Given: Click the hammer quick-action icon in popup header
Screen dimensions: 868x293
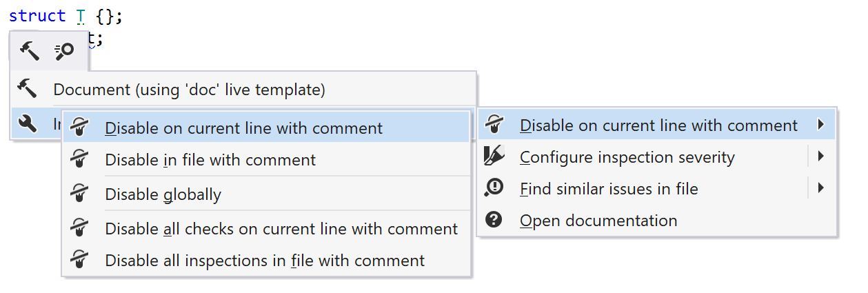Looking at the screenshot, I should click(29, 50).
